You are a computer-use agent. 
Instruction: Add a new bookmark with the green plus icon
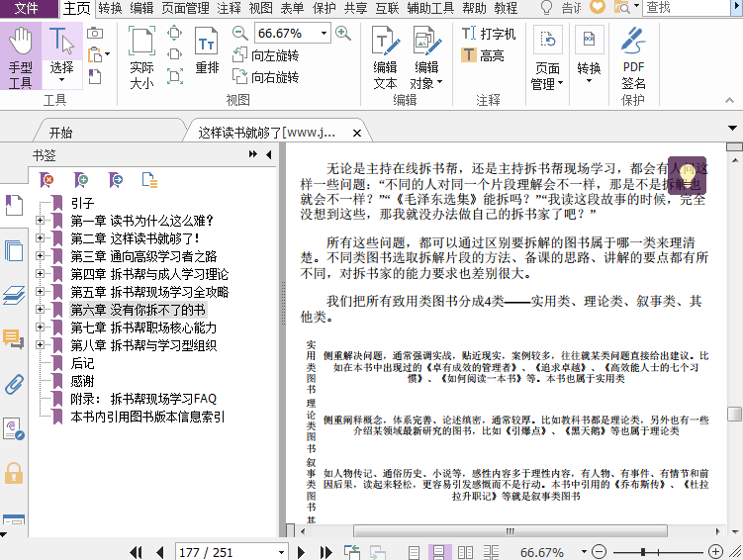[x=81, y=180]
